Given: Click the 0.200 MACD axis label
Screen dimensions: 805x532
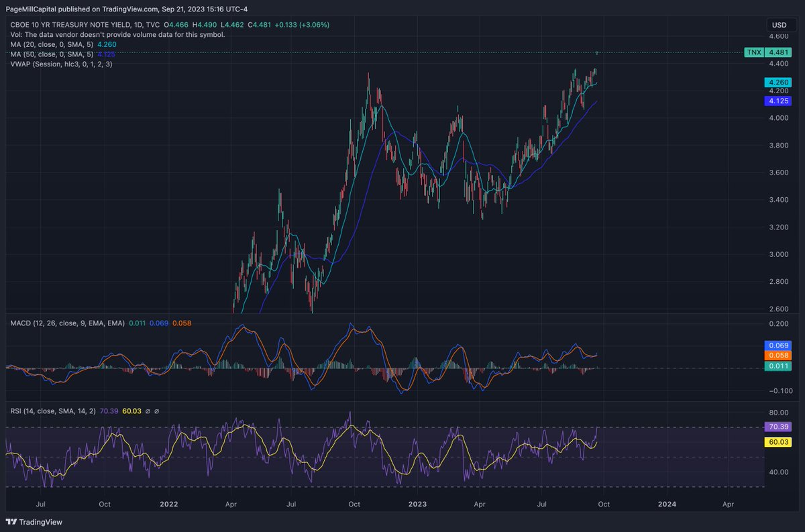Looking at the screenshot, I should pos(778,323).
